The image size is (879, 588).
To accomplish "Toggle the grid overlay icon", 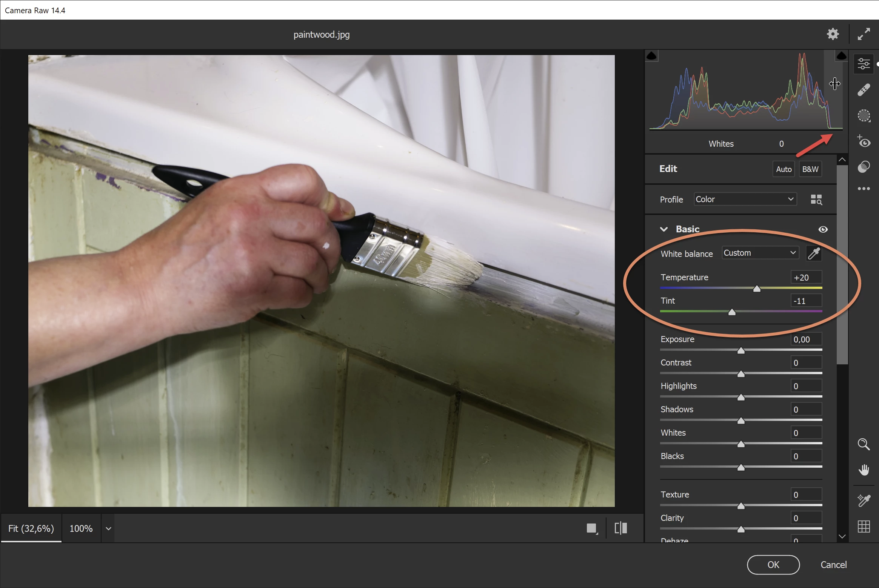I will pyautogui.click(x=864, y=527).
